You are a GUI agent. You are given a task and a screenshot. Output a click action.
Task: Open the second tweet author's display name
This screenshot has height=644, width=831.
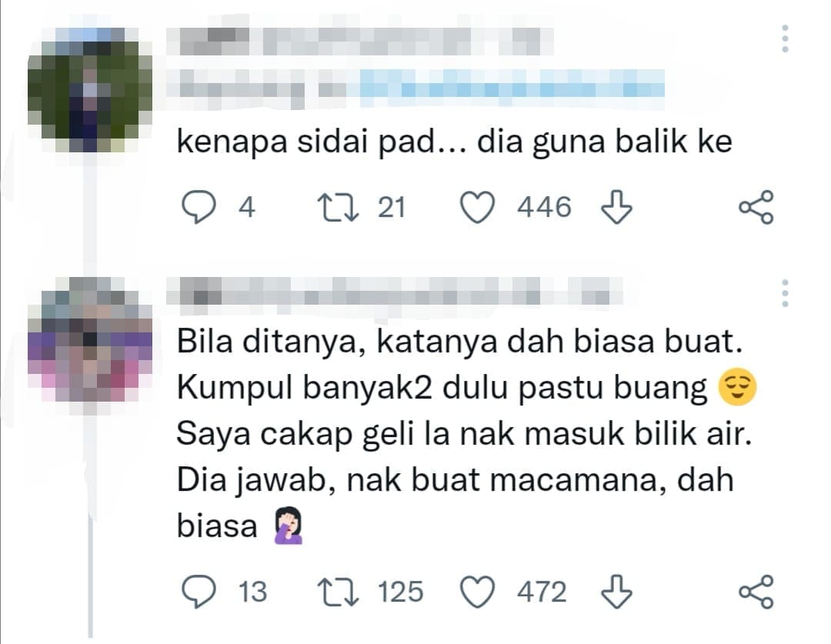pos(395,292)
